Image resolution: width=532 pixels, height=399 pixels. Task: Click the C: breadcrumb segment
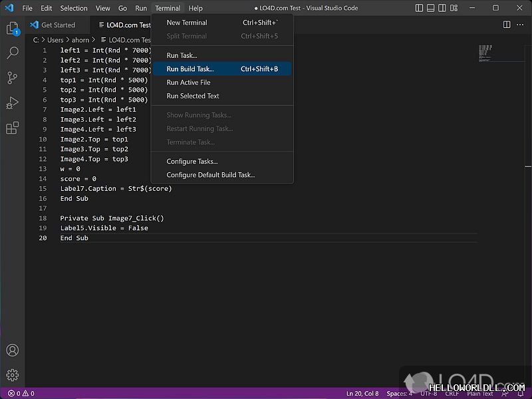pos(36,40)
